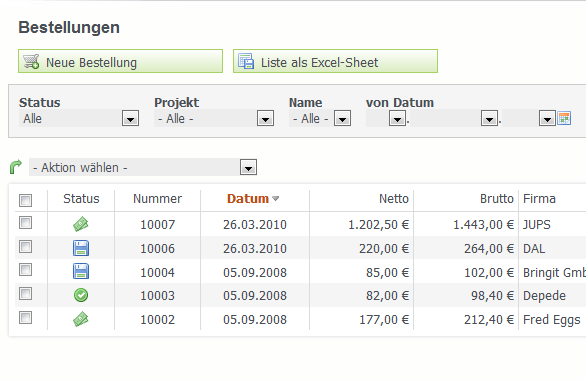Check the box for order 10004
This screenshot has height=380, width=586.
(x=25, y=270)
